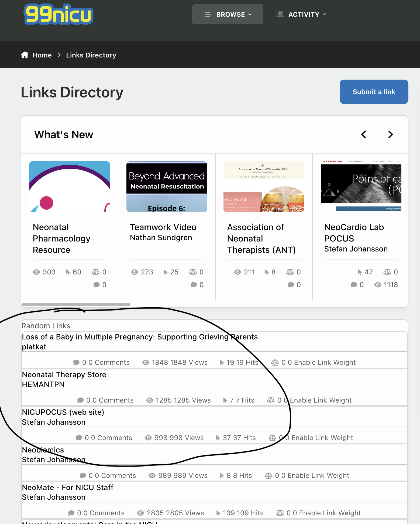420x524 pixels.
Task: Click 998 Views eye icon
Action: tap(148, 438)
